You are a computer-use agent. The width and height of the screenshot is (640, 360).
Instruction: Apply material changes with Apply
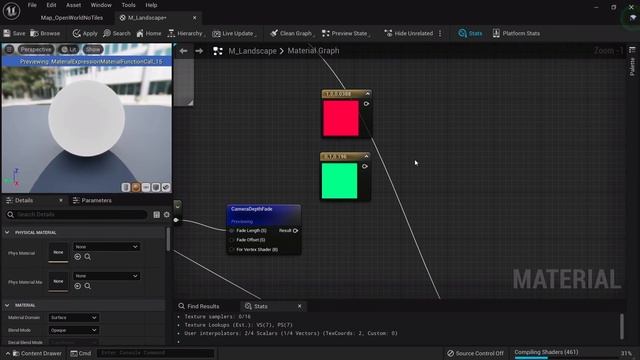(x=85, y=33)
